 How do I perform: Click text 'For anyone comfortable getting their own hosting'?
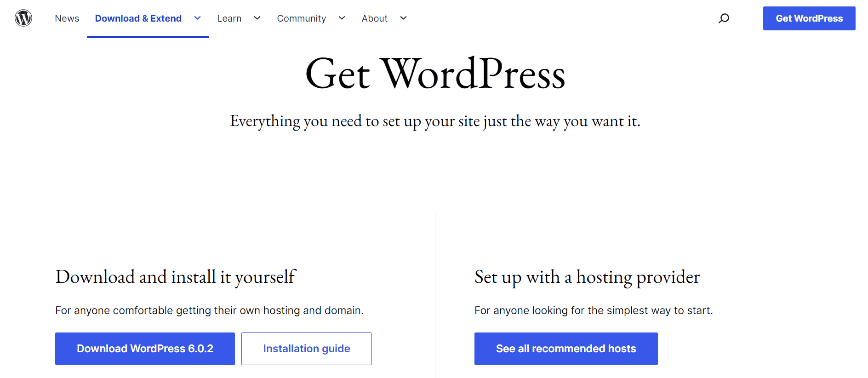pos(209,310)
